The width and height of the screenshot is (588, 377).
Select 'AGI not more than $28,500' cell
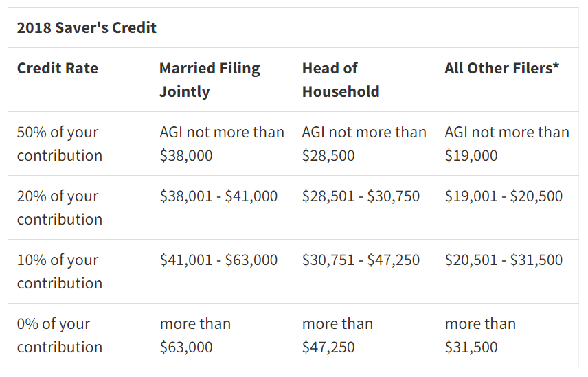pyautogui.click(x=364, y=144)
